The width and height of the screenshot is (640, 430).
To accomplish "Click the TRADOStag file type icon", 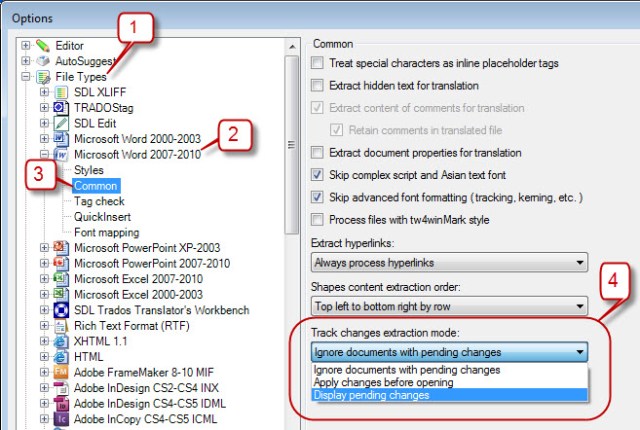I will pos(59,107).
